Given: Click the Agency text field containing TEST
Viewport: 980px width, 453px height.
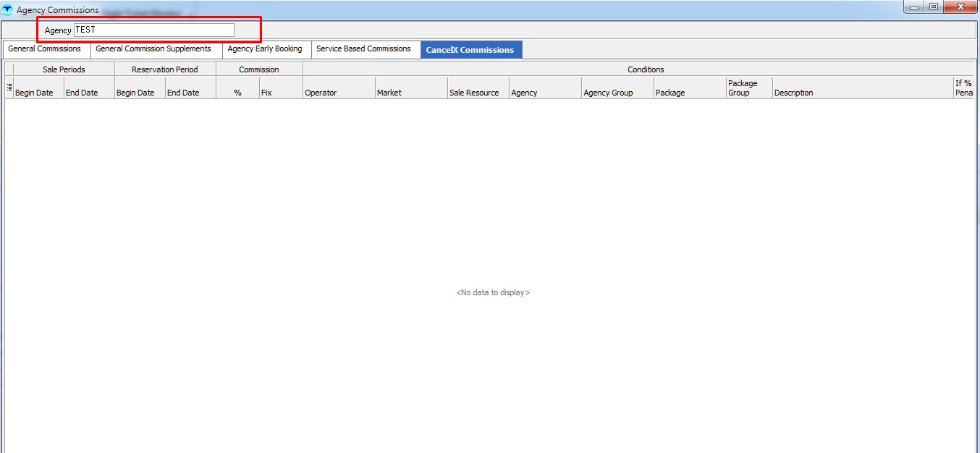Looking at the screenshot, I should 153,30.
